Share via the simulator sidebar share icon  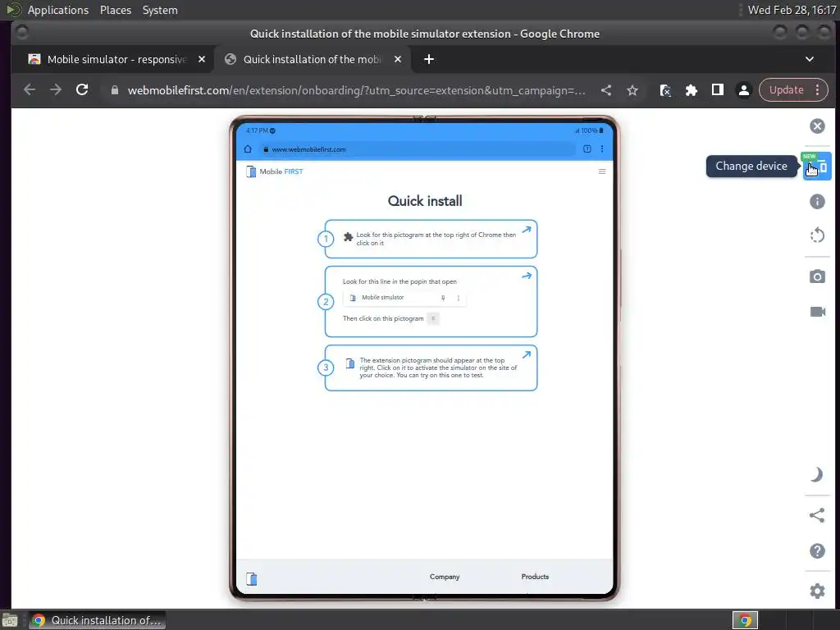point(817,515)
